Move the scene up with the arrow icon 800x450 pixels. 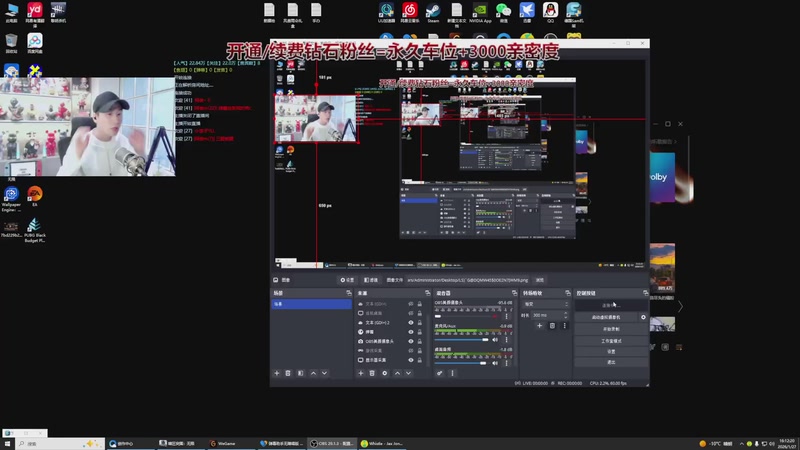click(313, 373)
